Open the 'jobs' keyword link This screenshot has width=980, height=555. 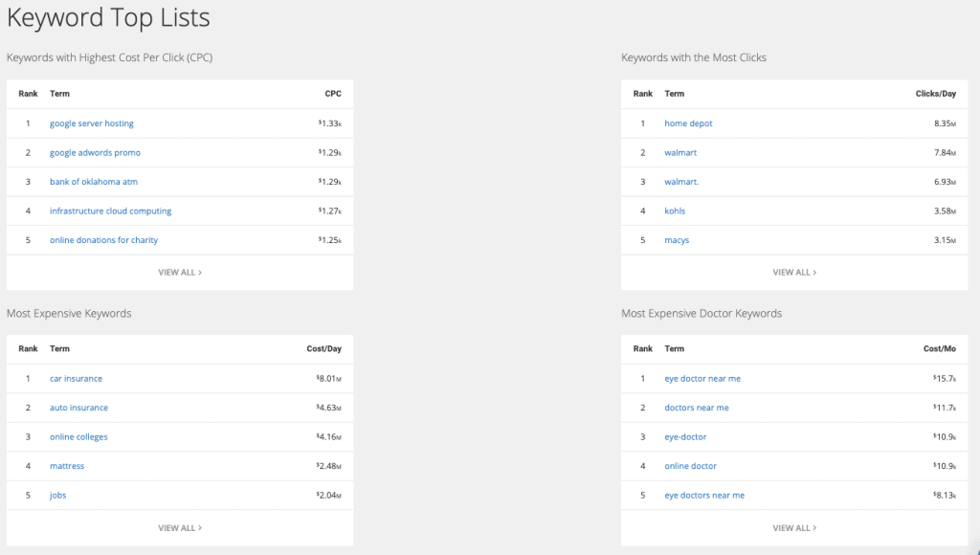[57, 495]
